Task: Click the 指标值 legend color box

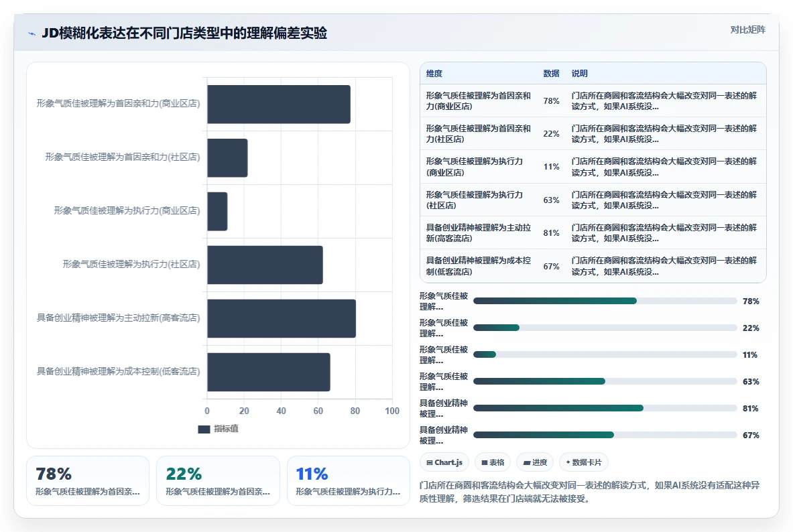Action: click(204, 429)
